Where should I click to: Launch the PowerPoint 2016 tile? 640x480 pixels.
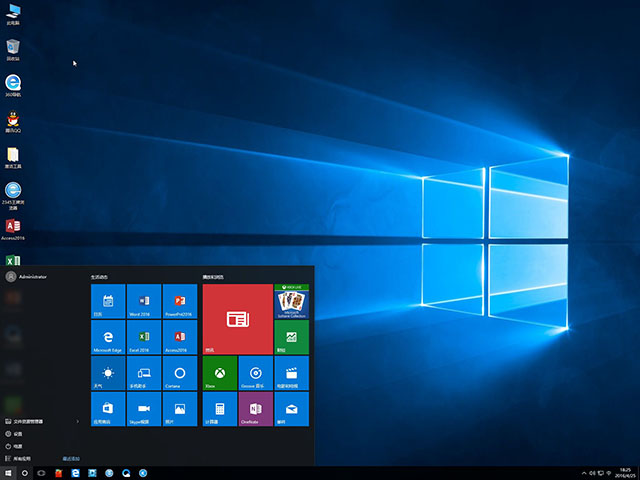(x=179, y=301)
